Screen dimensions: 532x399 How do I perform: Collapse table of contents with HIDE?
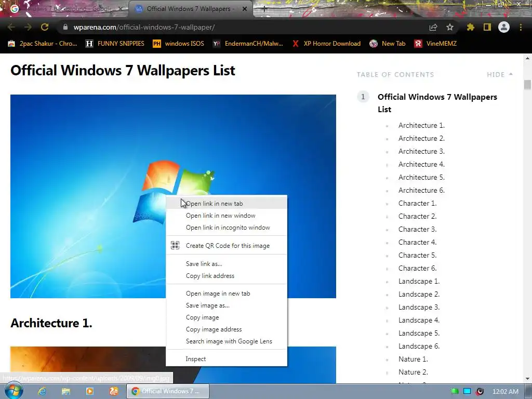click(x=499, y=75)
